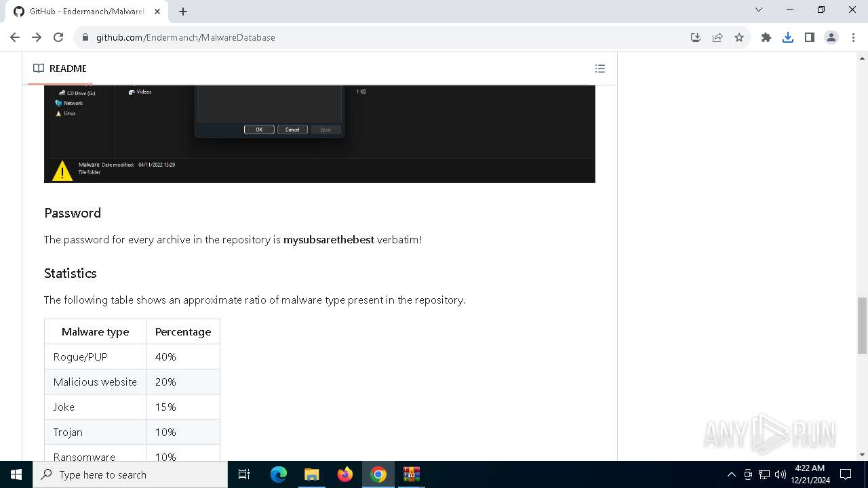Click the page vertical scrollbar thumb
Screen dimensions: 868x488
point(862,325)
